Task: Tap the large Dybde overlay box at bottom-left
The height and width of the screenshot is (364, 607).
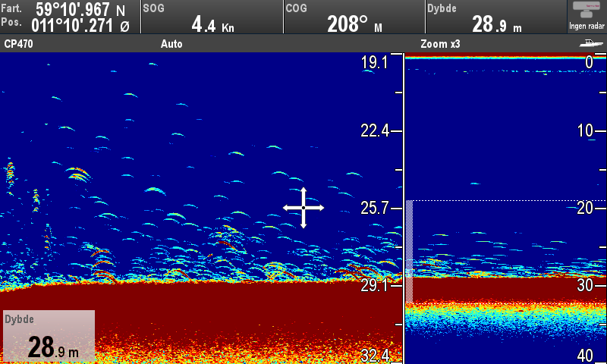Action: [48, 336]
